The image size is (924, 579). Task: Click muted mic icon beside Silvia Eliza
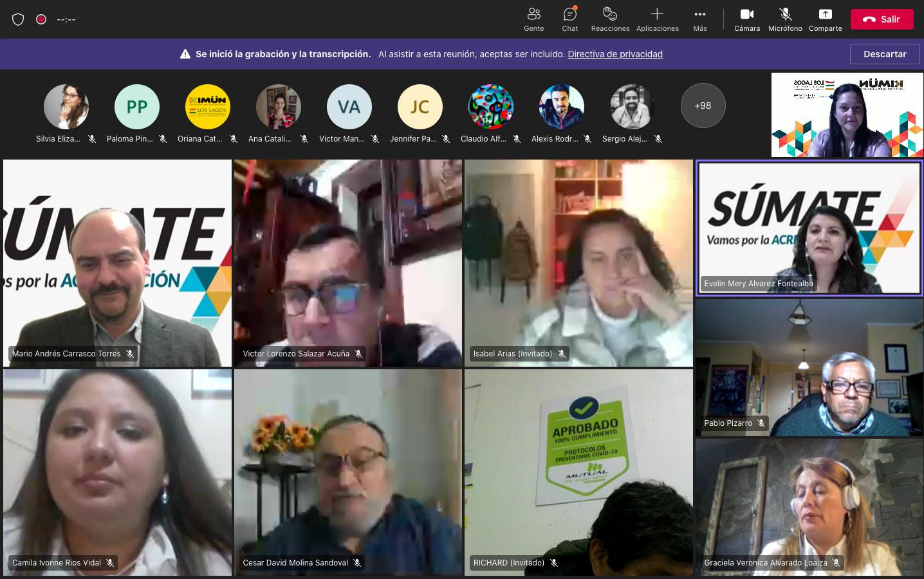92,139
